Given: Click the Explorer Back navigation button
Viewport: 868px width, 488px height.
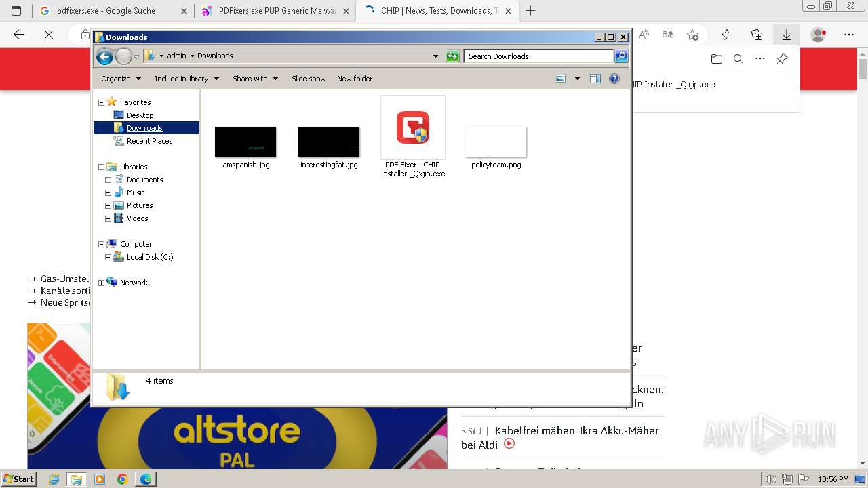Looking at the screenshot, I should [x=104, y=56].
